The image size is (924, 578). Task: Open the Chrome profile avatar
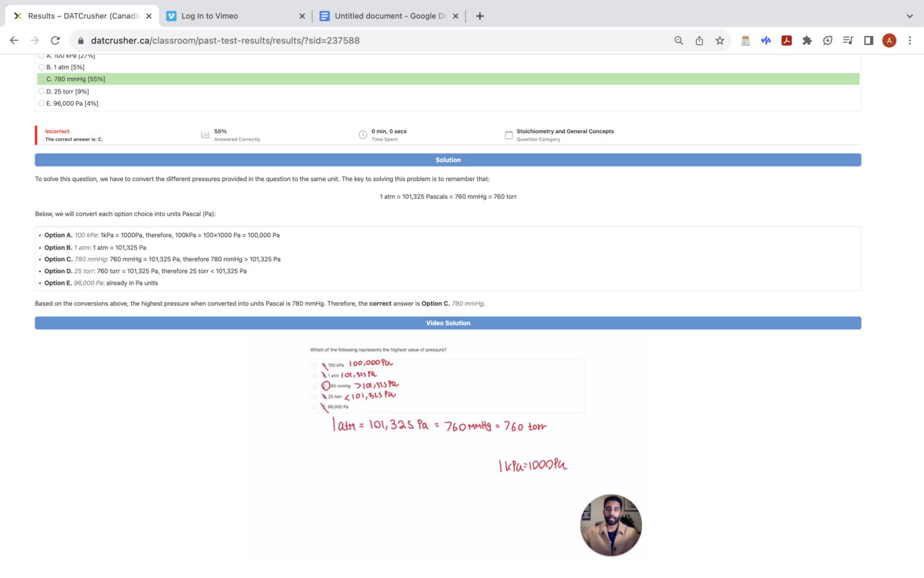click(889, 41)
